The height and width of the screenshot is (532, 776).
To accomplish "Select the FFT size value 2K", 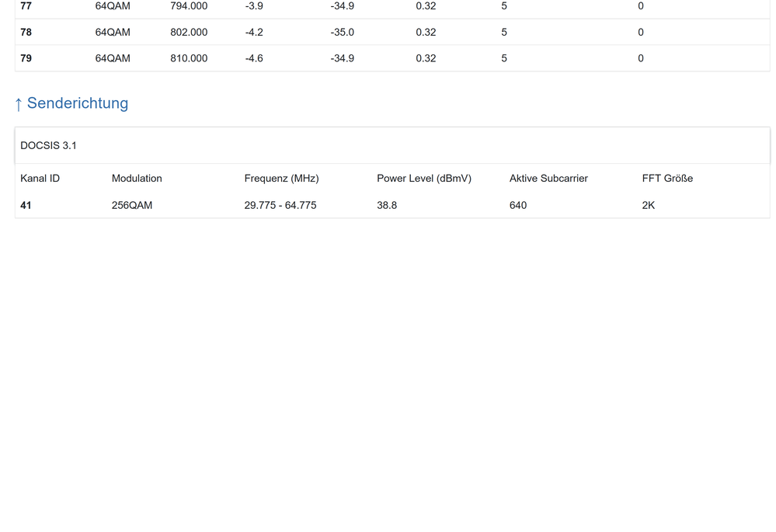I will [x=649, y=205].
